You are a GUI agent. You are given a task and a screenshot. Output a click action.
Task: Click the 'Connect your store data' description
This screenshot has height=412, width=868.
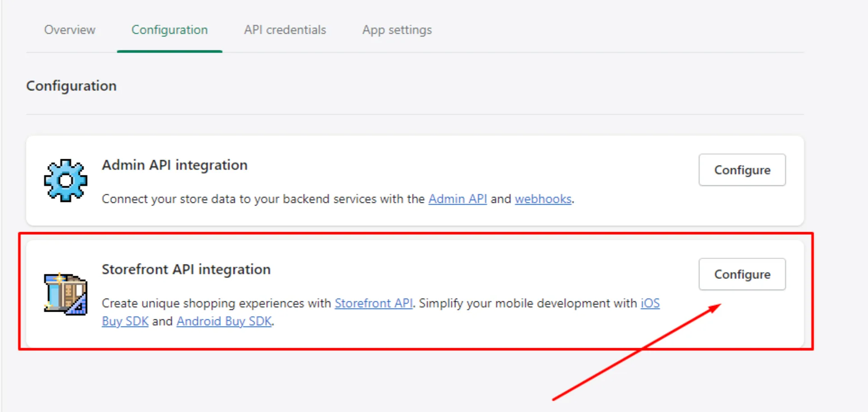point(263,199)
